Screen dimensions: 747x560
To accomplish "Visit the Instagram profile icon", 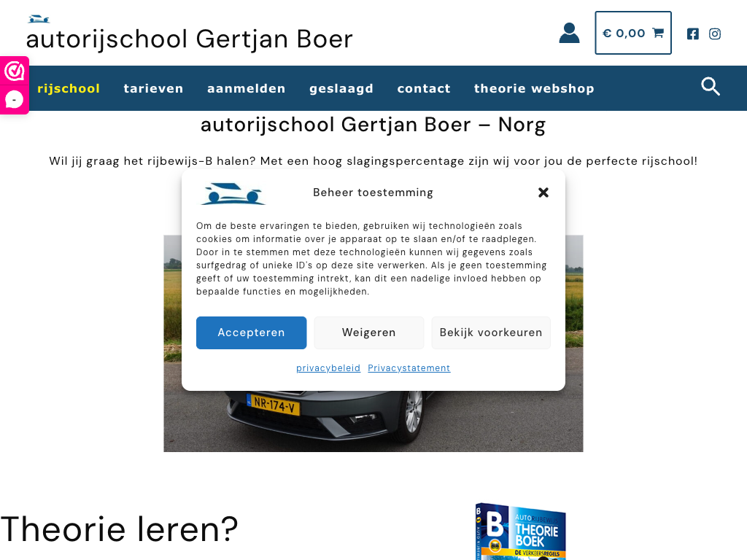I will (x=715, y=34).
